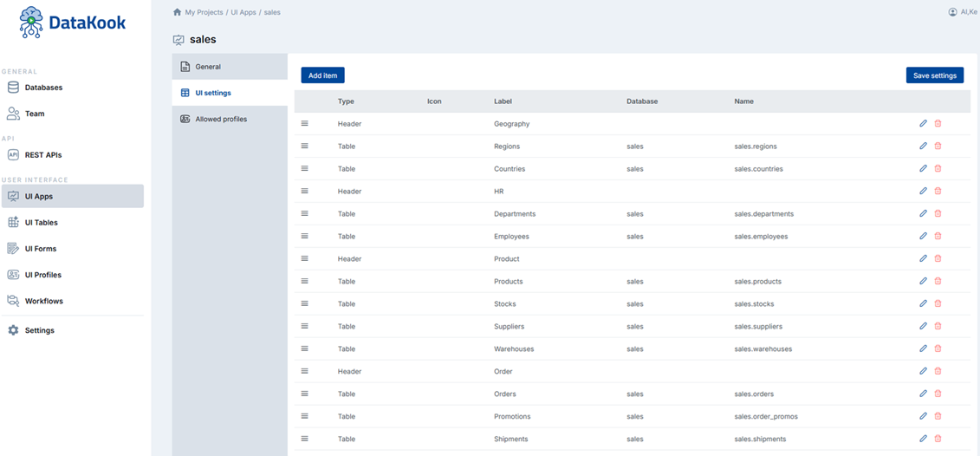980x456 pixels.
Task: Edit the Warehouses table row
Action: (923, 349)
